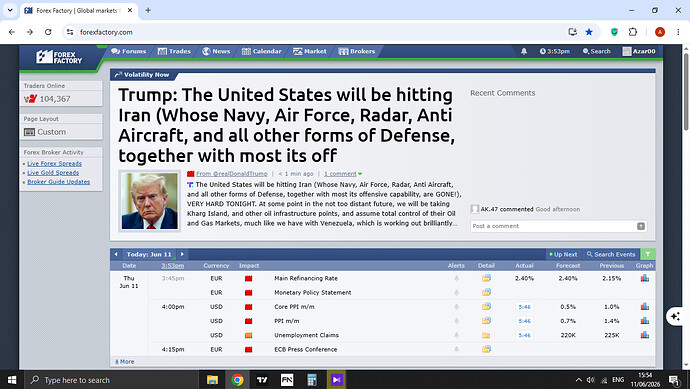
Task: Click the Forex Factory logo
Action: pos(59,57)
